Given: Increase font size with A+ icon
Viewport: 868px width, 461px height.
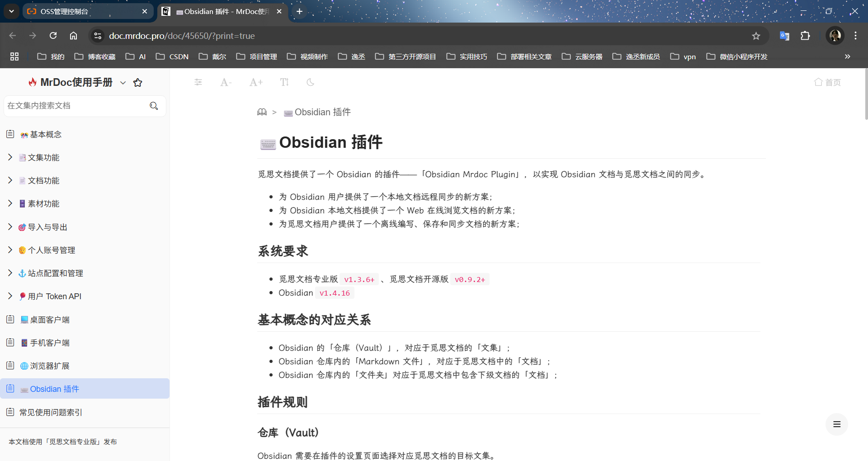Looking at the screenshot, I should coord(256,82).
